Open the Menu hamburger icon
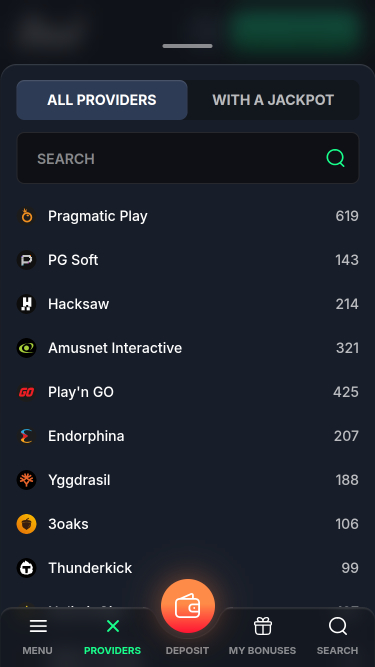This screenshot has width=375, height=667. click(38, 626)
